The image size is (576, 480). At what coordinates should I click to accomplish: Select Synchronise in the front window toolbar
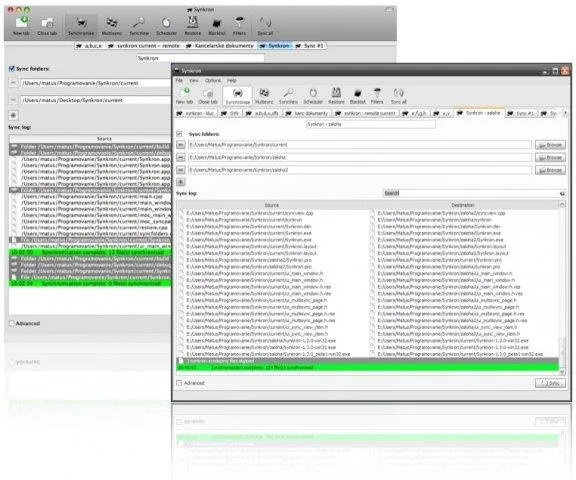pos(238,96)
